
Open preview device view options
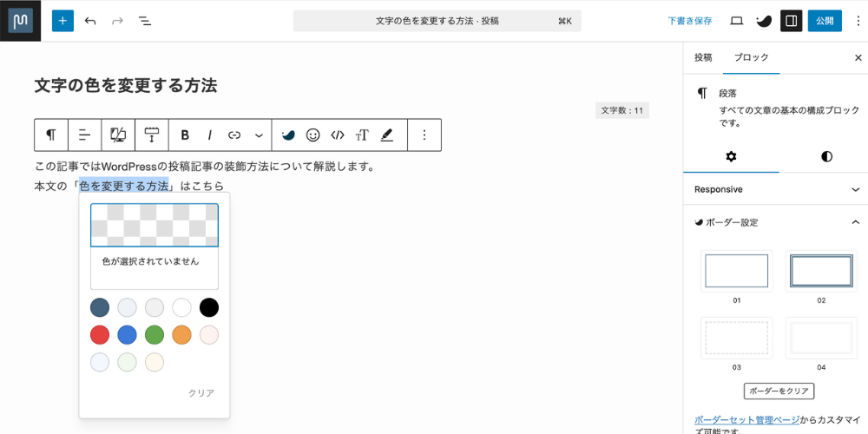tap(737, 21)
